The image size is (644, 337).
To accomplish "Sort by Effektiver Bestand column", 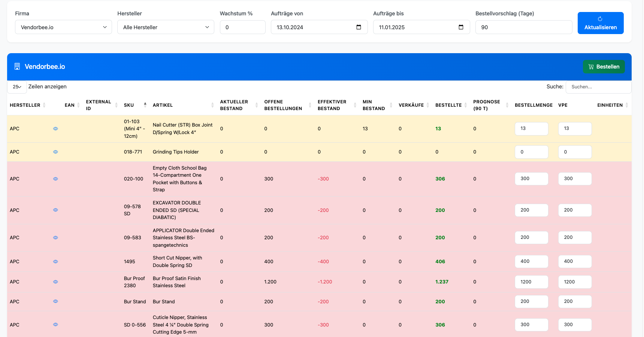I will point(355,105).
